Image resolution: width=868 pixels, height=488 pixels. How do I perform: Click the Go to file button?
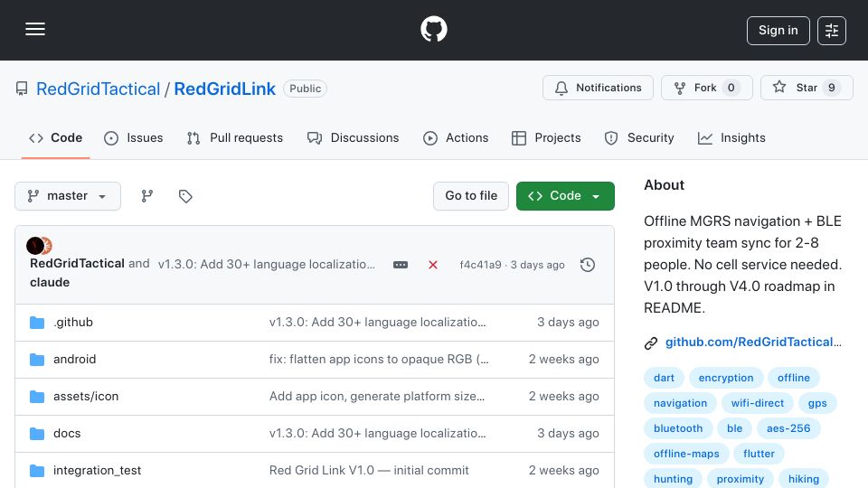(471, 196)
